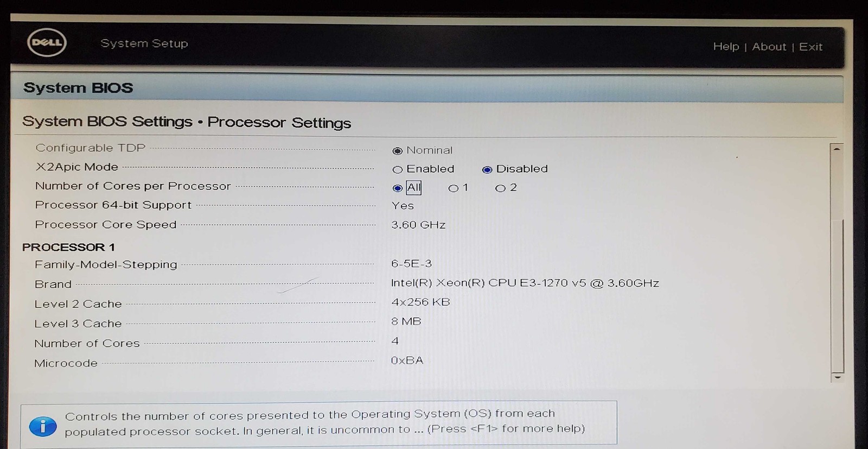This screenshot has height=449, width=868.
Task: Click the Dell logo icon
Action: coord(47,42)
